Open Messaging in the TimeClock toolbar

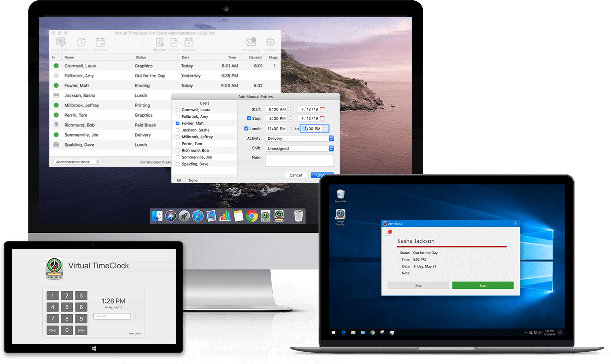pos(251,43)
